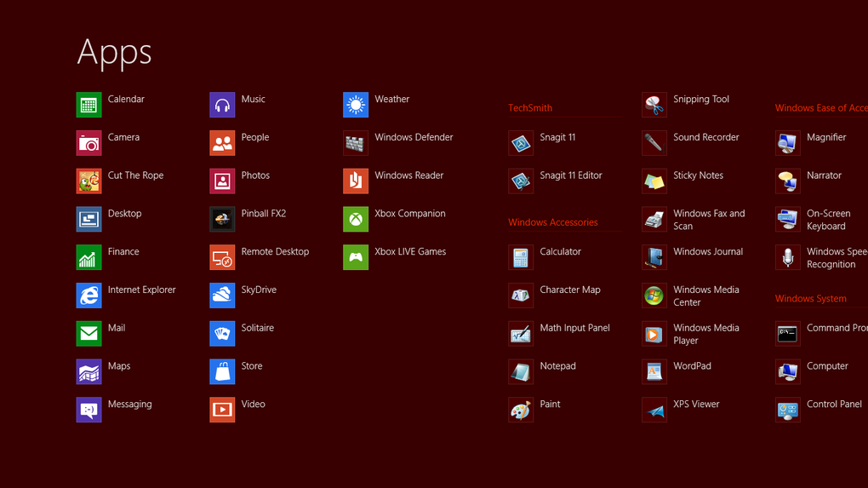Launch the Windows Fax and Scan icon

[654, 220]
